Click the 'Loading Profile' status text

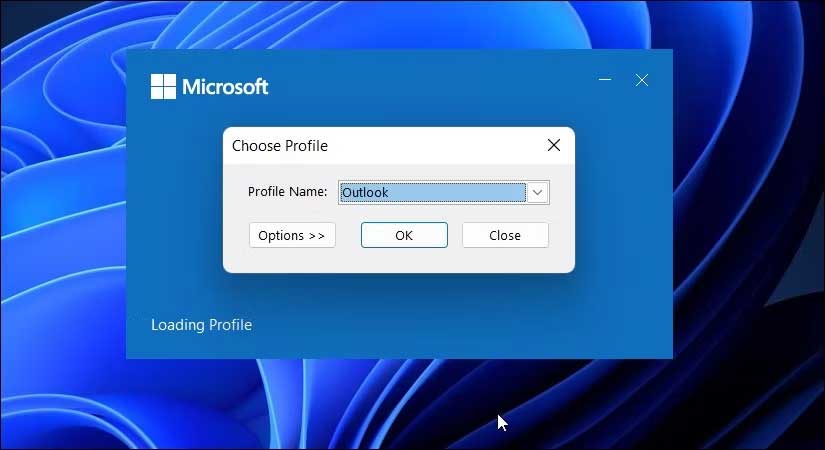pyautogui.click(x=202, y=325)
